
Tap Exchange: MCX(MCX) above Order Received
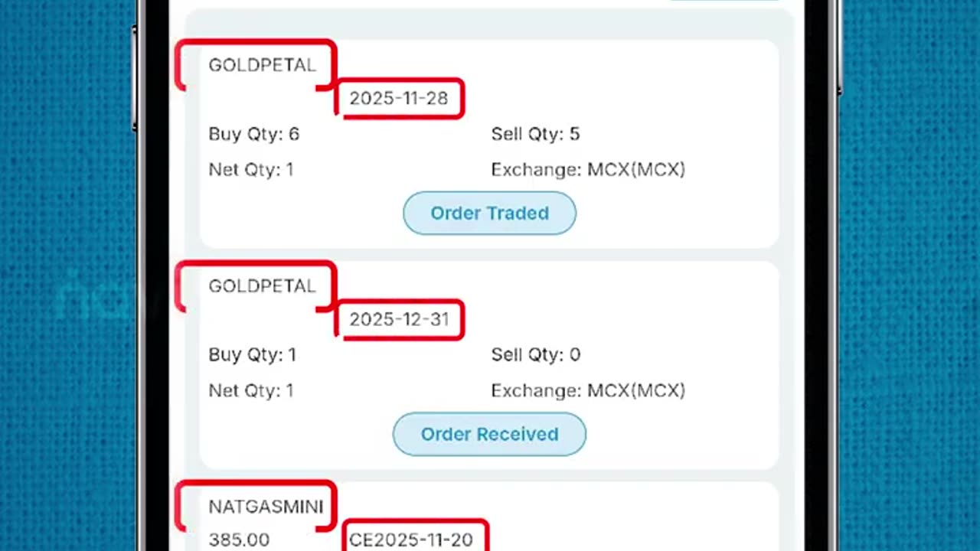587,390
